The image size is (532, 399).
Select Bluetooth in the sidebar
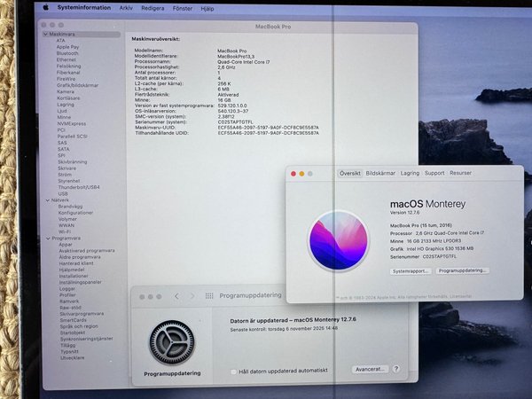[67, 53]
